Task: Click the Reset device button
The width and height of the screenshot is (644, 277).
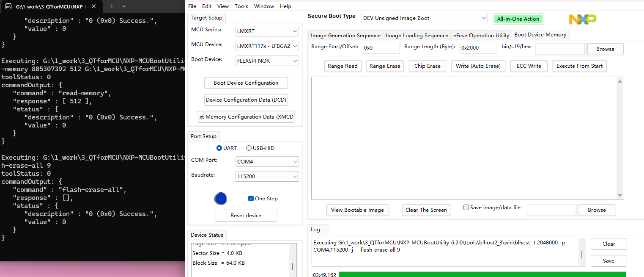Action: (246, 215)
